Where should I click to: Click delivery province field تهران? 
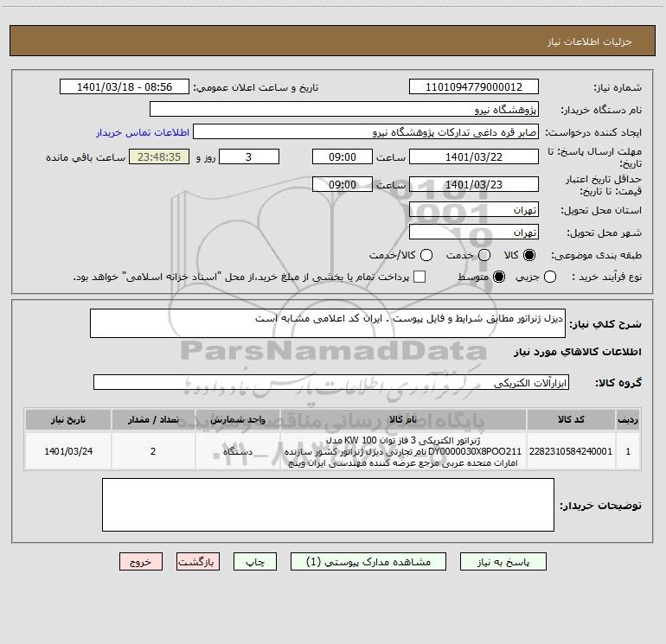[x=474, y=210]
